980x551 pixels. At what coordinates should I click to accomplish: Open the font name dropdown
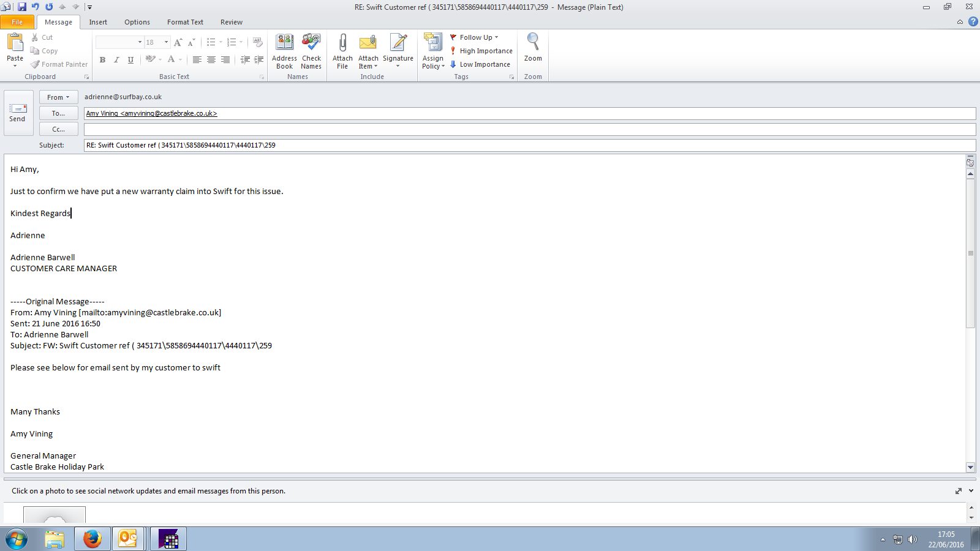tap(140, 42)
